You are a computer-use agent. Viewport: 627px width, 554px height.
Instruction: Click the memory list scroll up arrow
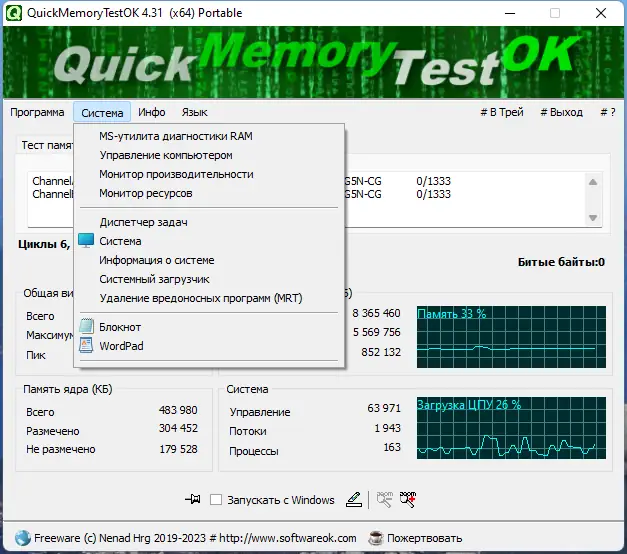coord(593,182)
